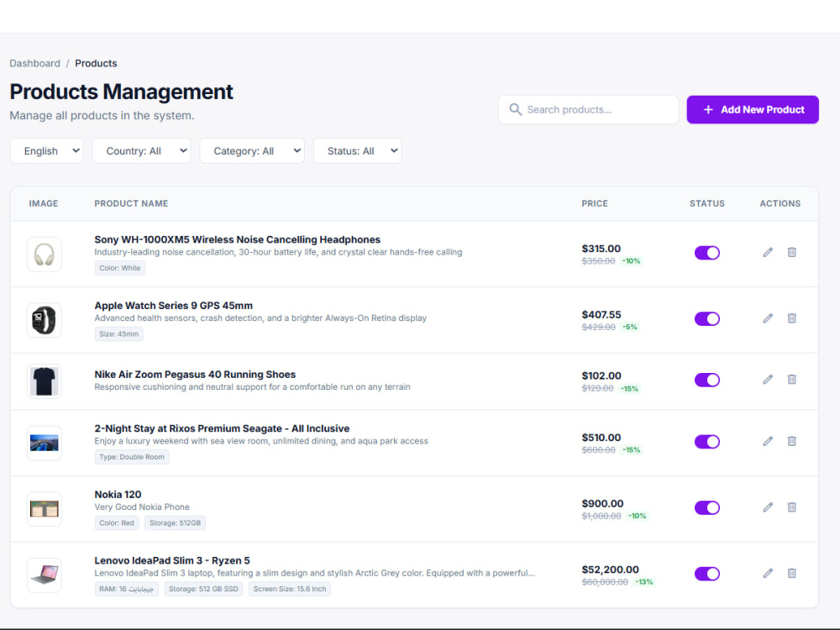The image size is (840, 630).
Task: Edit the Sony WH-1000XM5 headphones product
Action: point(768,252)
